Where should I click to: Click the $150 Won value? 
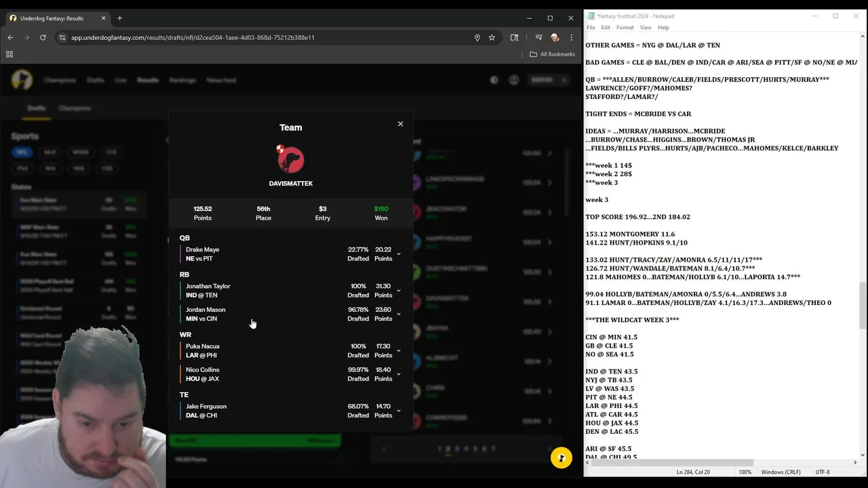381,209
